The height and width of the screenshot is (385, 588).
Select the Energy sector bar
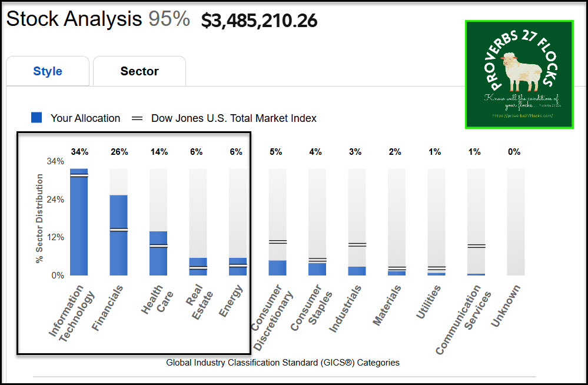(x=238, y=266)
